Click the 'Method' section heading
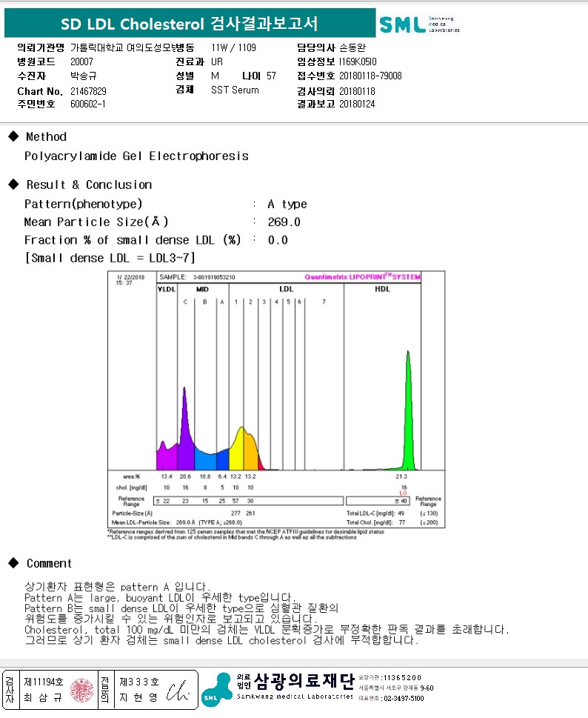588x718 pixels. 46,136
